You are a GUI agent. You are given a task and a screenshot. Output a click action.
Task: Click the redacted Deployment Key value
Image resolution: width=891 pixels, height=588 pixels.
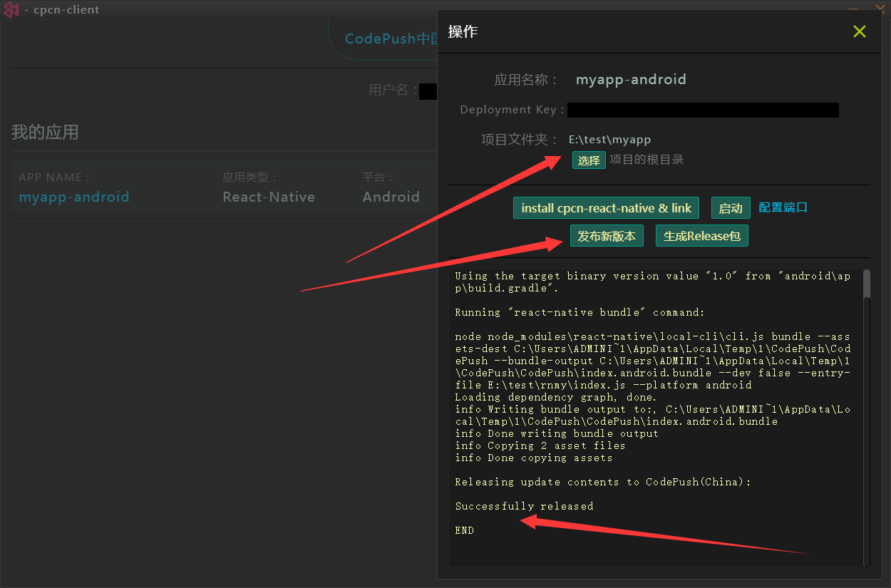[703, 110]
